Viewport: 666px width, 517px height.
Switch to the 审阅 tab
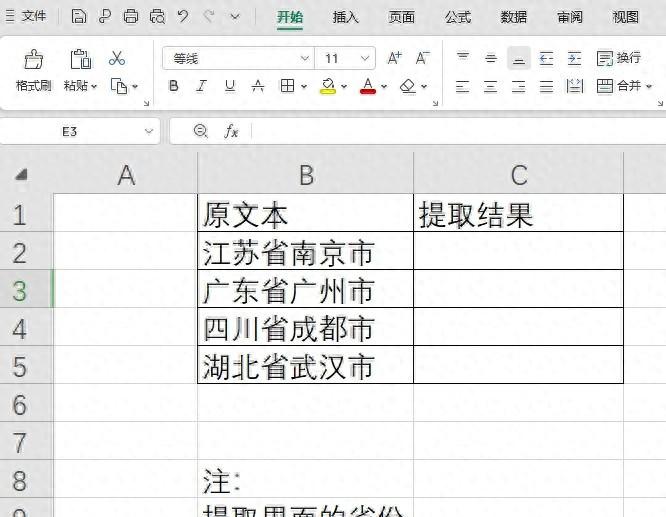[x=570, y=17]
